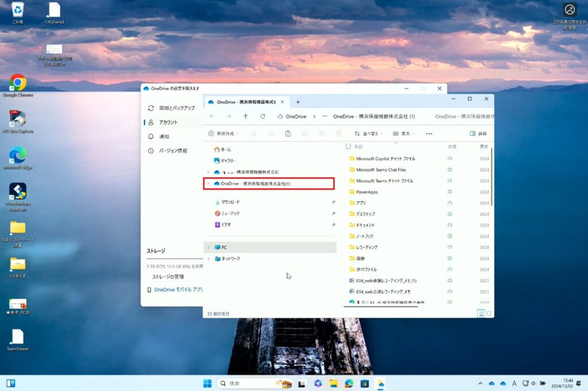Image resolution: width=588 pixels, height=391 pixels.
Task: Click the ストレージの管理 button
Action: [168, 277]
